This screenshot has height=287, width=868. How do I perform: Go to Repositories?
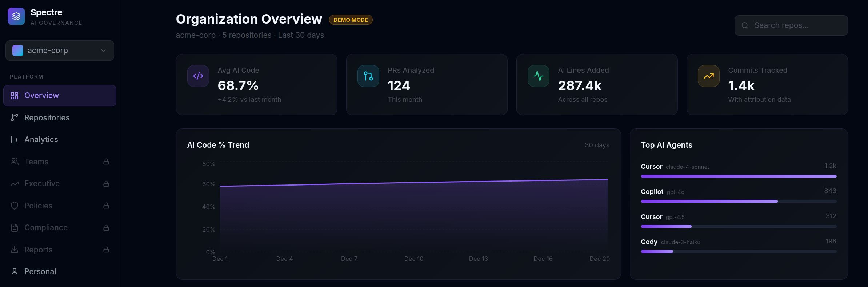click(x=60, y=117)
